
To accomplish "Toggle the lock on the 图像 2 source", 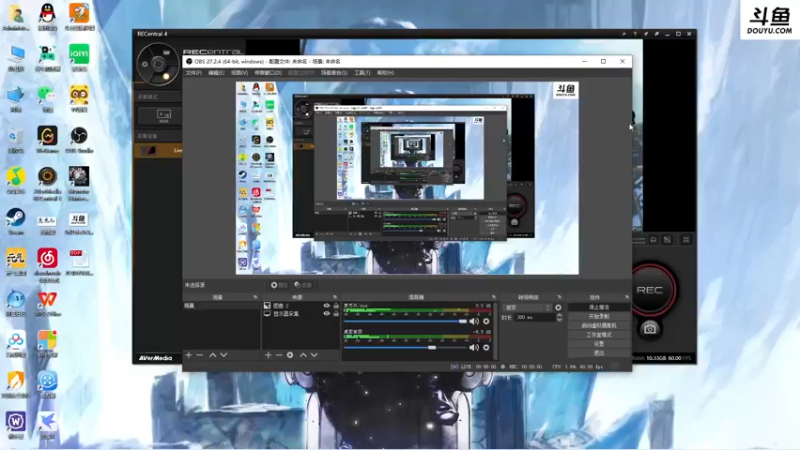I will point(336,306).
